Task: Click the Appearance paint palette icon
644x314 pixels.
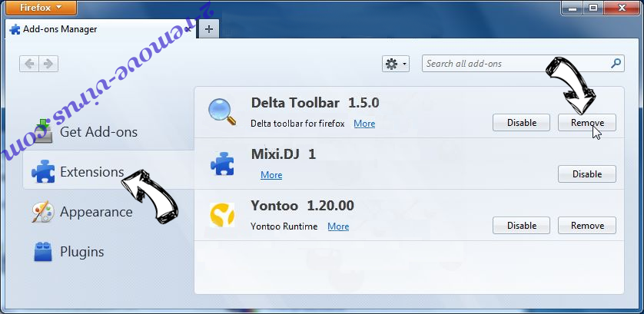Action: pyautogui.click(x=43, y=212)
